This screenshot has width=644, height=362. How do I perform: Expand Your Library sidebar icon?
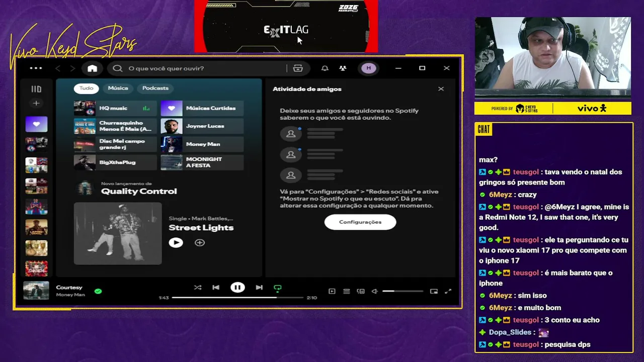pos(36,89)
